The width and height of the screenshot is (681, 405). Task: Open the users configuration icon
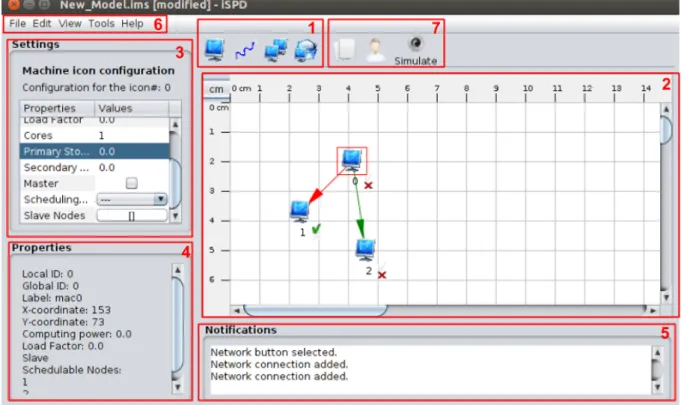click(x=375, y=50)
